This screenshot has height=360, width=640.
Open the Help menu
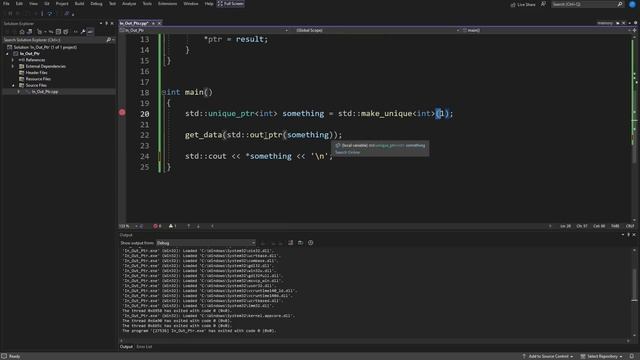coord(209,4)
